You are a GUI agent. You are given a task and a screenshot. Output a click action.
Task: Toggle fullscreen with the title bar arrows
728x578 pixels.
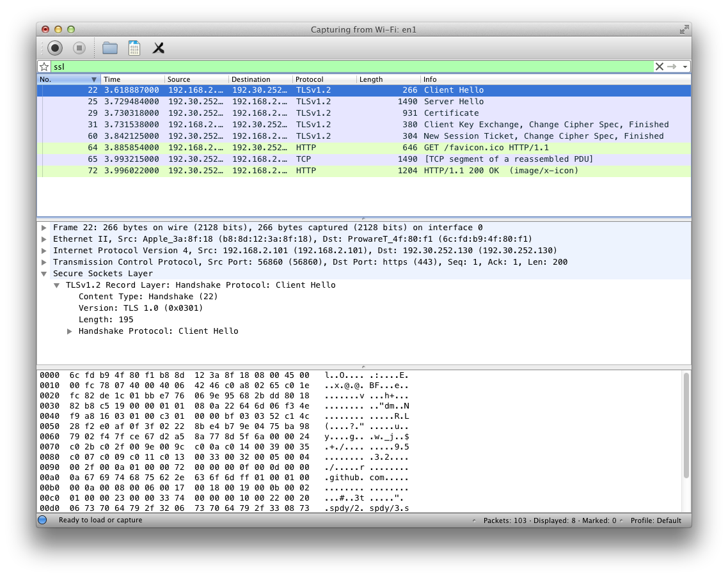[684, 29]
